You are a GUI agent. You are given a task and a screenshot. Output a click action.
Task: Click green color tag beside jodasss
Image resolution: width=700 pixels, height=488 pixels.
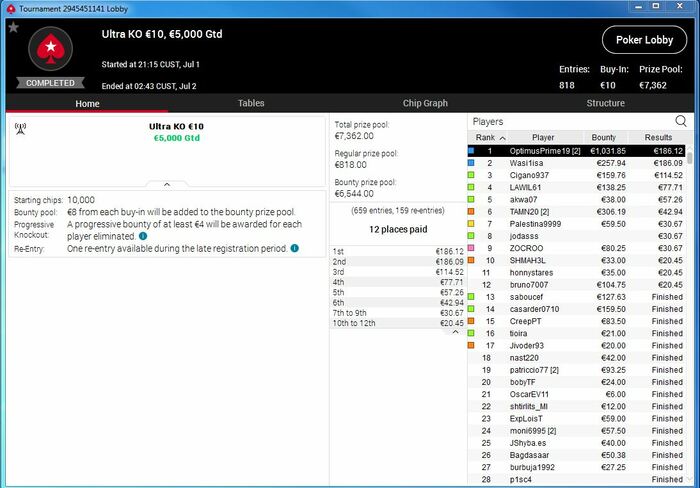pyautogui.click(x=471, y=236)
